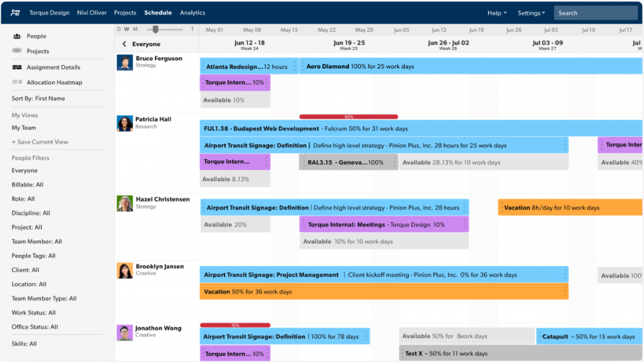Image resolution: width=644 pixels, height=362 pixels.
Task: Open the Settings dropdown menu
Action: (x=531, y=13)
